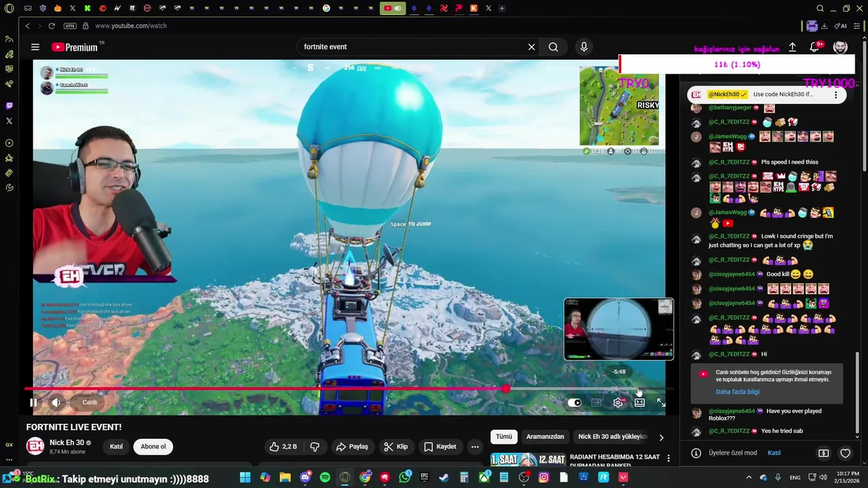Click the mini scope video preview thumbnail
This screenshot has width=868, height=488.
[x=618, y=329]
